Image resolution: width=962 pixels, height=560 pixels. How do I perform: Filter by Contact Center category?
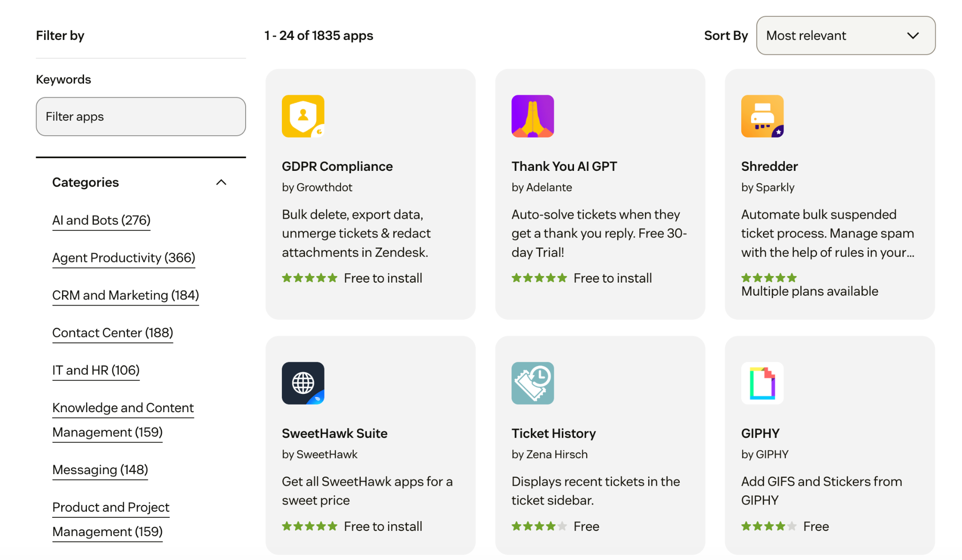click(113, 333)
